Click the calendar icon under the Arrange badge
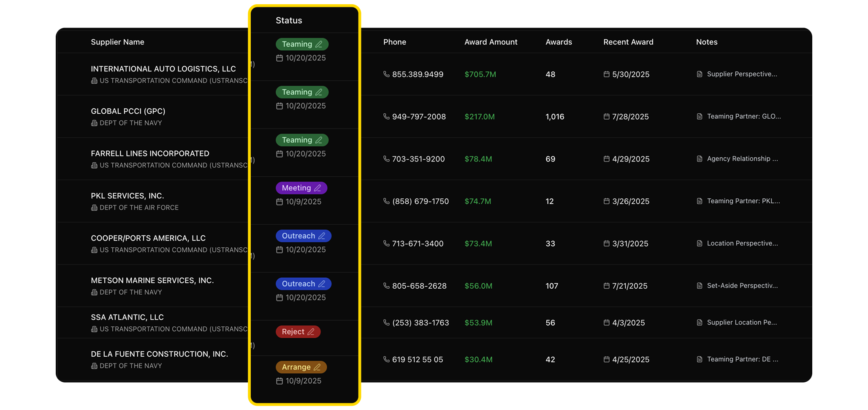The height and width of the screenshot is (410, 868). (279, 381)
